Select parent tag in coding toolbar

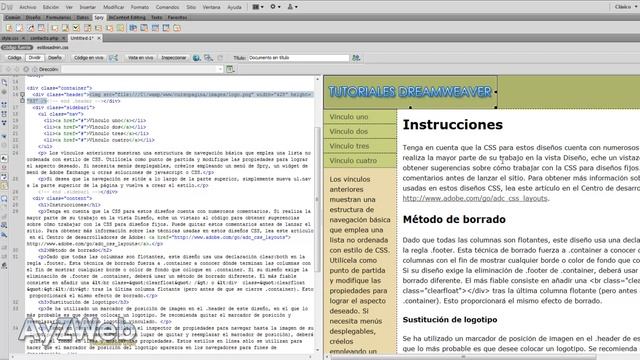(4, 136)
